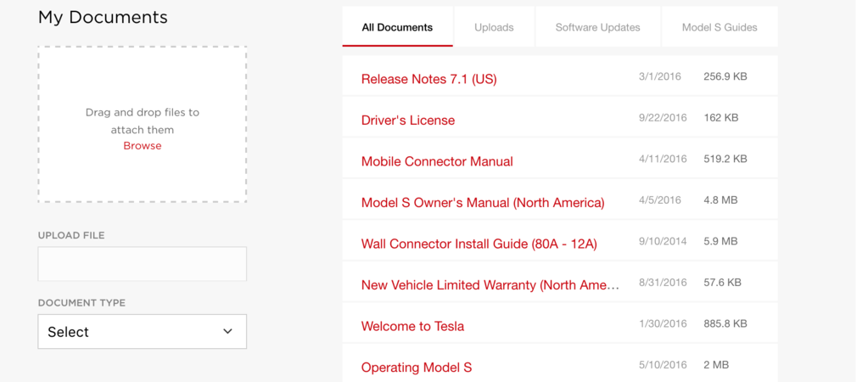
Task: Open the Operating Model S document
Action: tap(416, 368)
